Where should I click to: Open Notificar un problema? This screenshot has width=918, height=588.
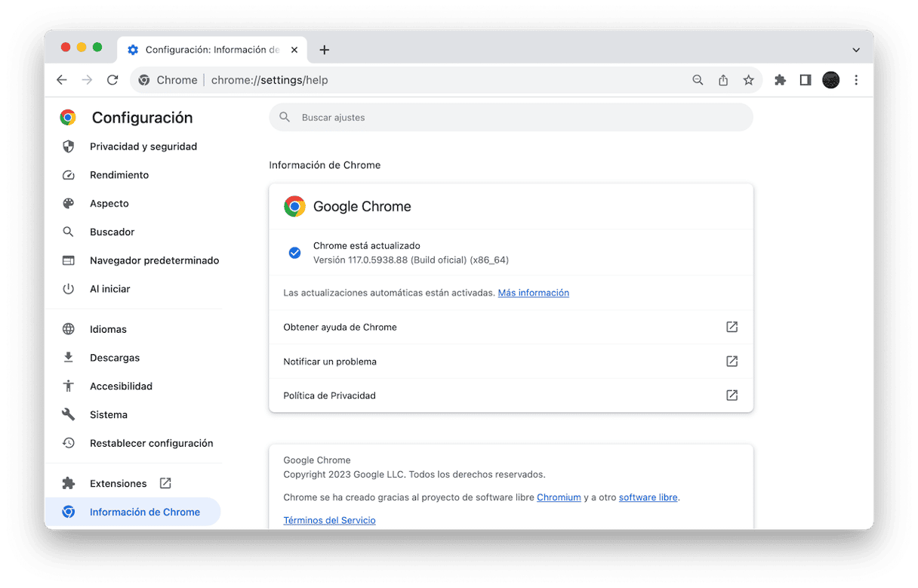(x=511, y=362)
